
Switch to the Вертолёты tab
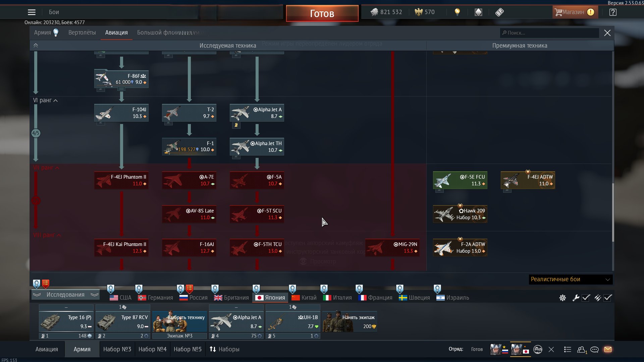[82, 33]
